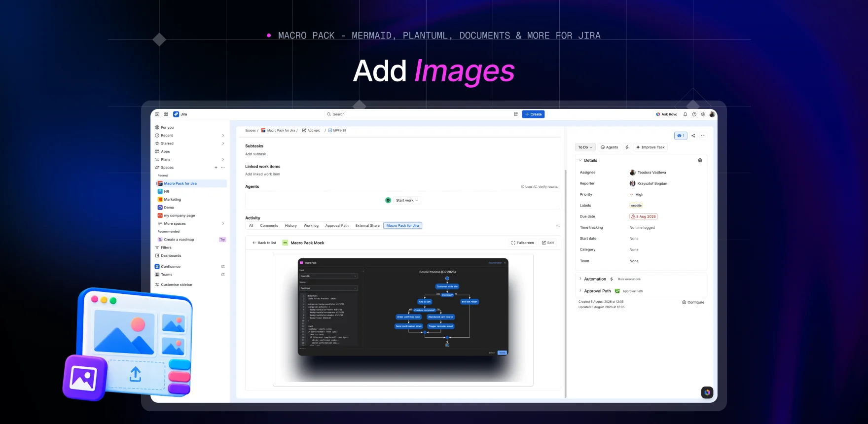
Task: Click the Create button
Action: 534,114
